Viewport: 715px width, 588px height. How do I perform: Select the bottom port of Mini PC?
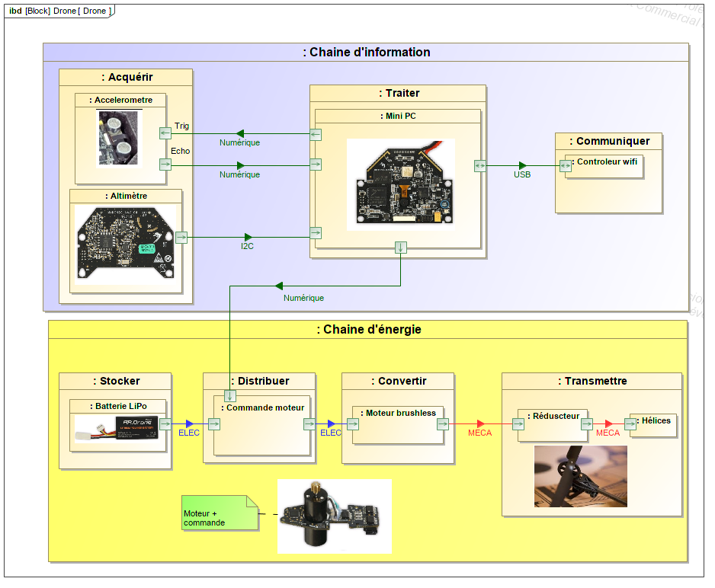coord(401,247)
